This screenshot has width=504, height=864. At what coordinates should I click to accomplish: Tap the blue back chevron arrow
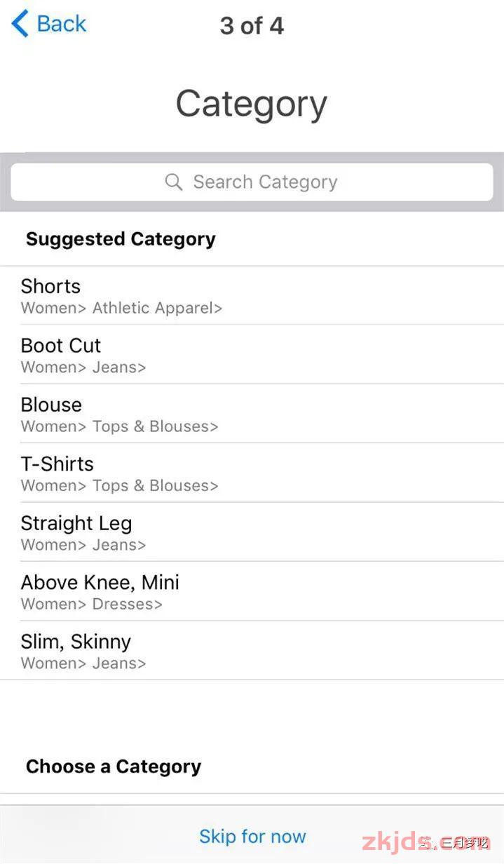20,24
